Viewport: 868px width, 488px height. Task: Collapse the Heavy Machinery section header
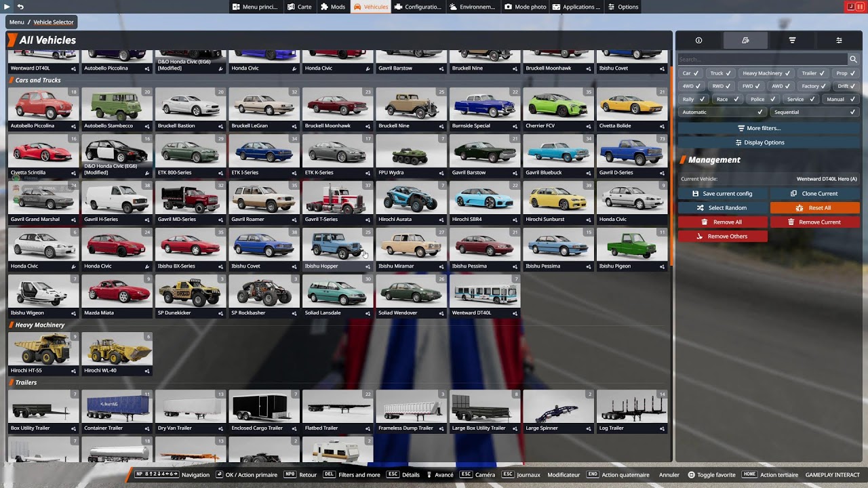39,325
